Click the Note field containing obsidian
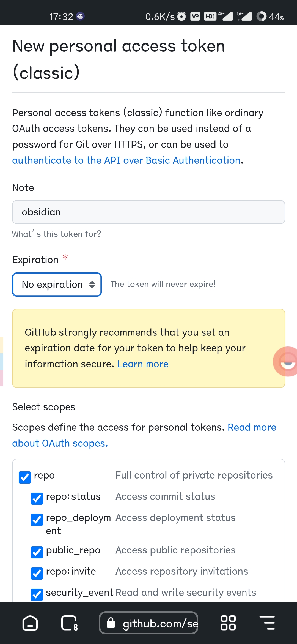 (x=148, y=212)
